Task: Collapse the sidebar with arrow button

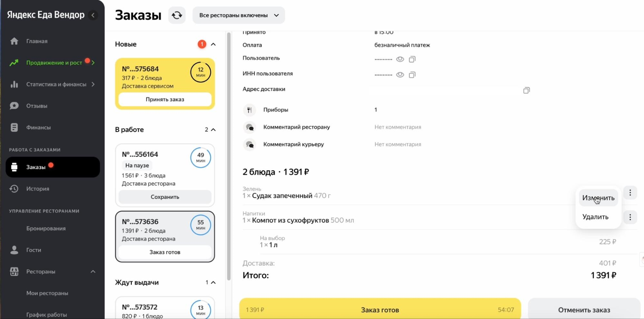Action: click(93, 15)
